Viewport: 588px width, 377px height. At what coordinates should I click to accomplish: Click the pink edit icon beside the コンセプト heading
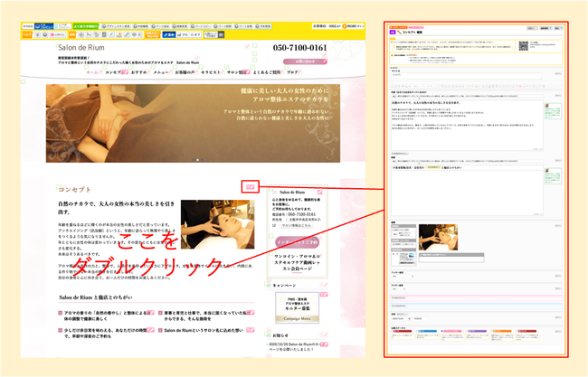pos(251,186)
